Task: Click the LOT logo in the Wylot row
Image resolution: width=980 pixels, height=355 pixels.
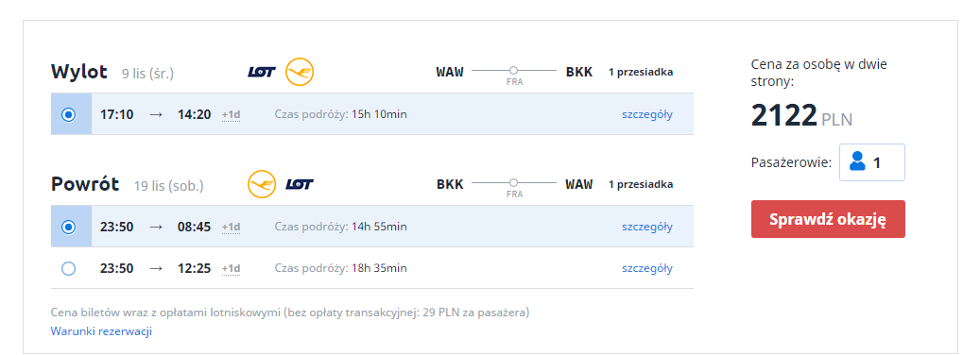Action: tap(262, 72)
